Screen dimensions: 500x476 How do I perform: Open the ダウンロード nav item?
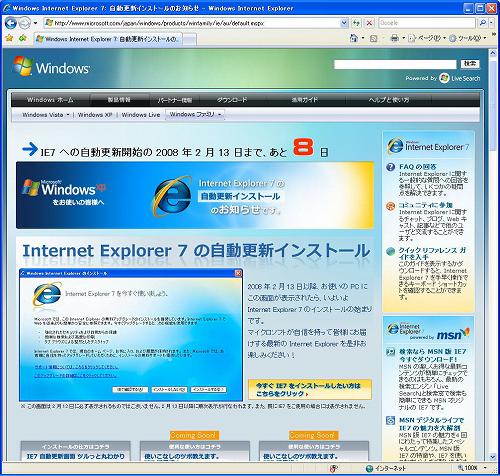(232, 100)
